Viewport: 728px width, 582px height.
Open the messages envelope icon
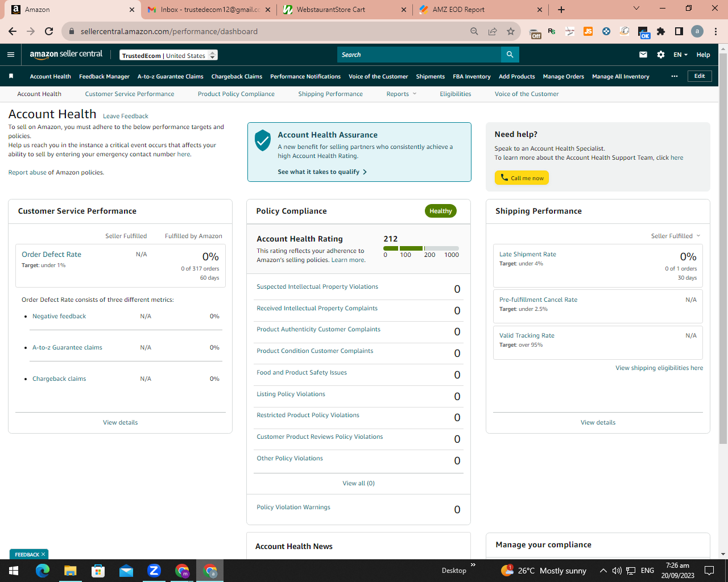pos(643,55)
